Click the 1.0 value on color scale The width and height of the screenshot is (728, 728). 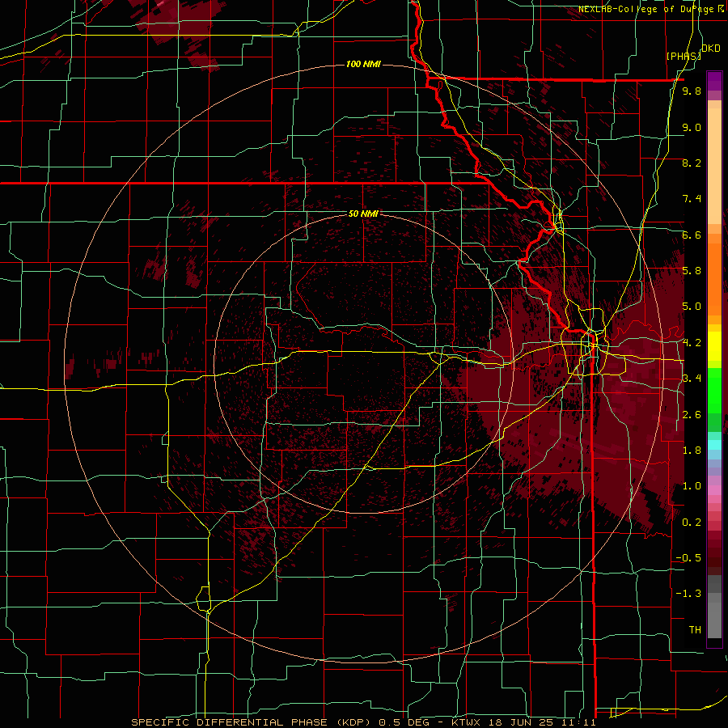(692, 486)
